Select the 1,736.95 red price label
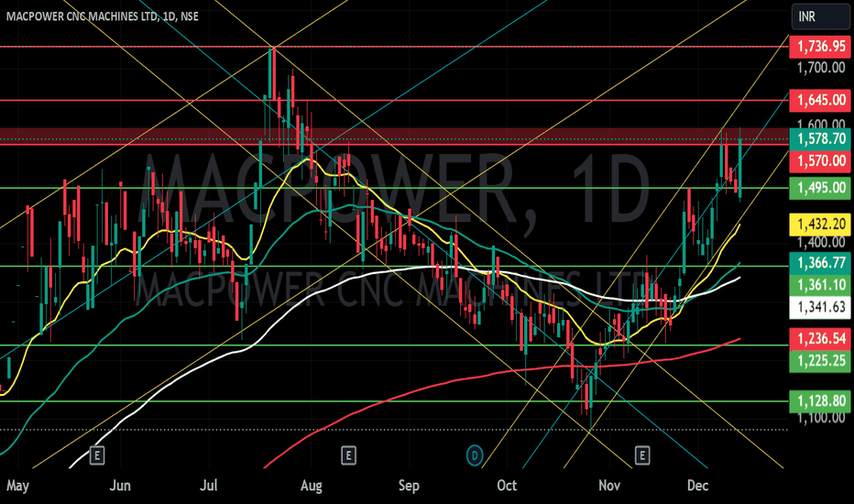The height and width of the screenshot is (504, 854). pyautogui.click(x=820, y=47)
